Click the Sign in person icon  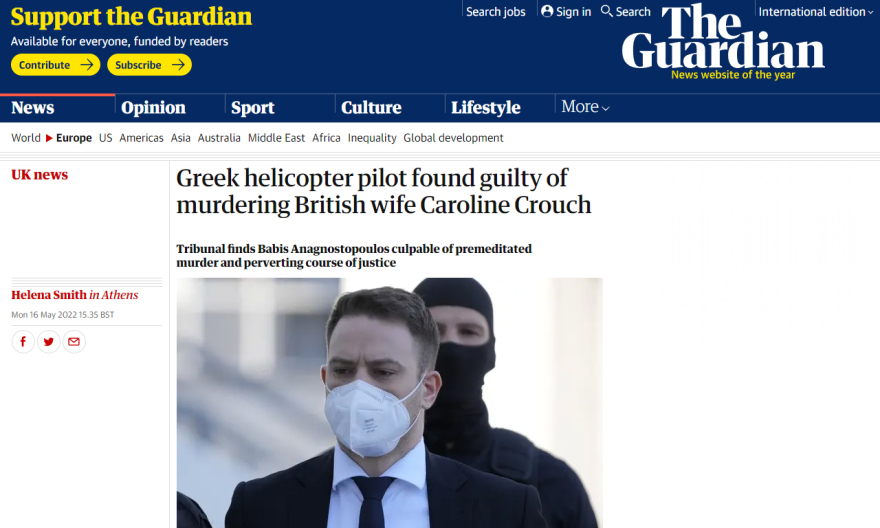(547, 11)
